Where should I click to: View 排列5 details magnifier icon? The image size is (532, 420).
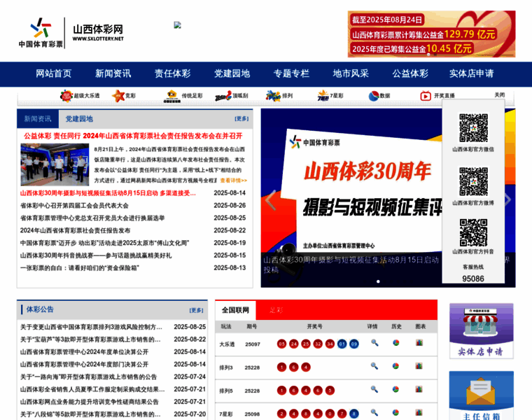(x=374, y=389)
